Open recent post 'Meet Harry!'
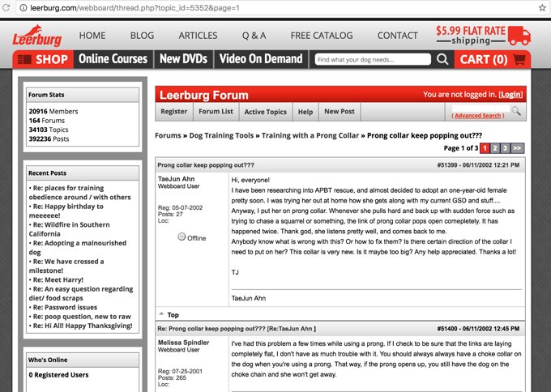Screen dimensions: 551x392 click(58, 280)
